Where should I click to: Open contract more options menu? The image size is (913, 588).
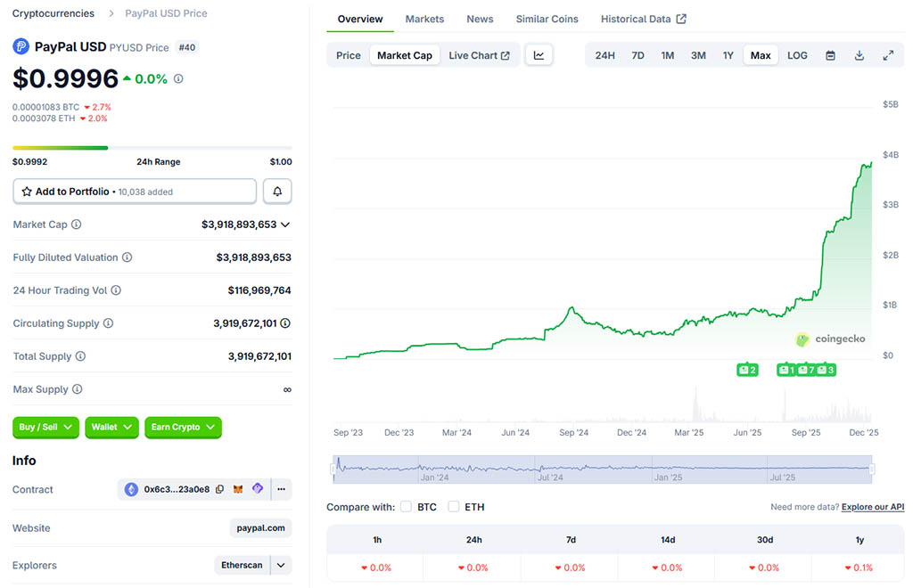click(x=281, y=489)
